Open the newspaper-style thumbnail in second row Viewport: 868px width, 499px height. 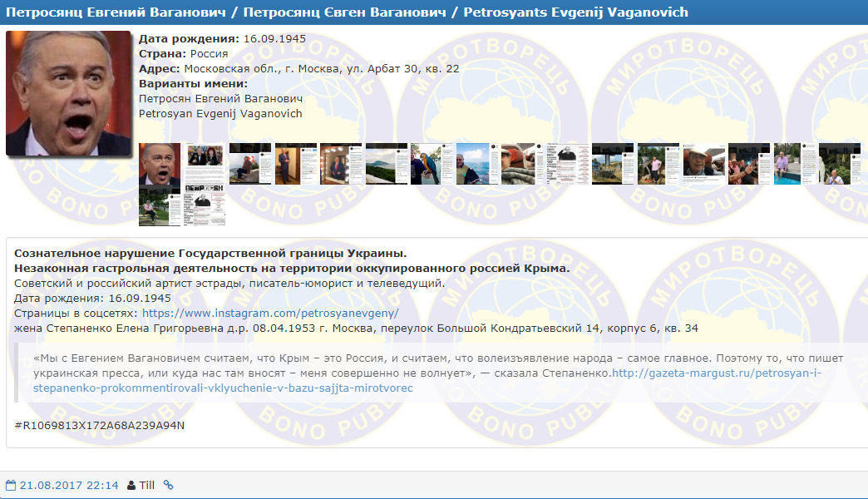[205, 206]
